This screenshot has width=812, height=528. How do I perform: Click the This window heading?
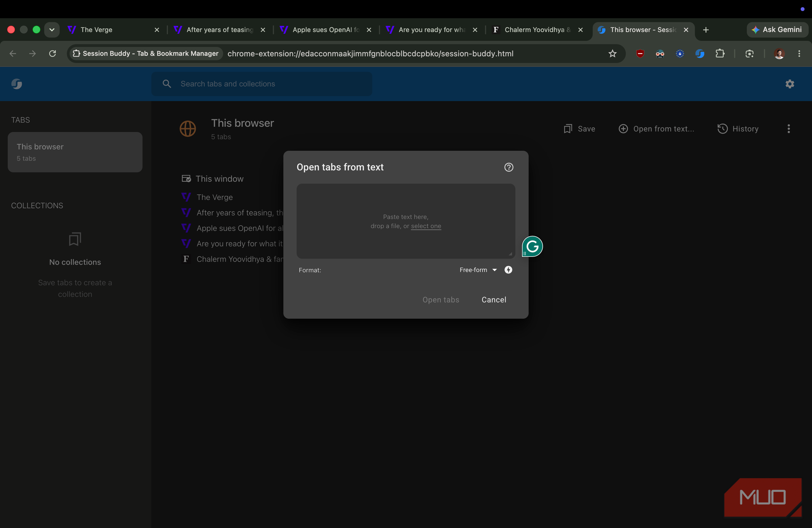(219, 179)
